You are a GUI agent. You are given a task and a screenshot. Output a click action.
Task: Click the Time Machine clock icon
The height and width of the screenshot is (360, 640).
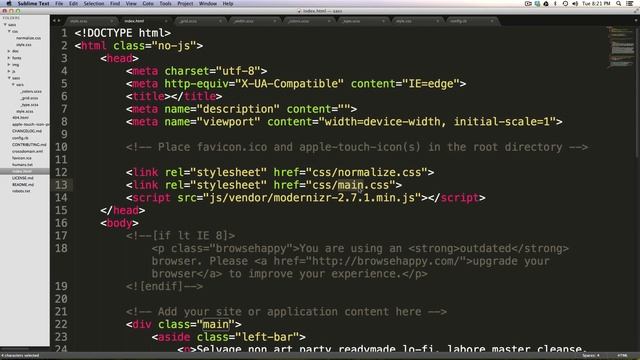pyautogui.click(x=565, y=3)
